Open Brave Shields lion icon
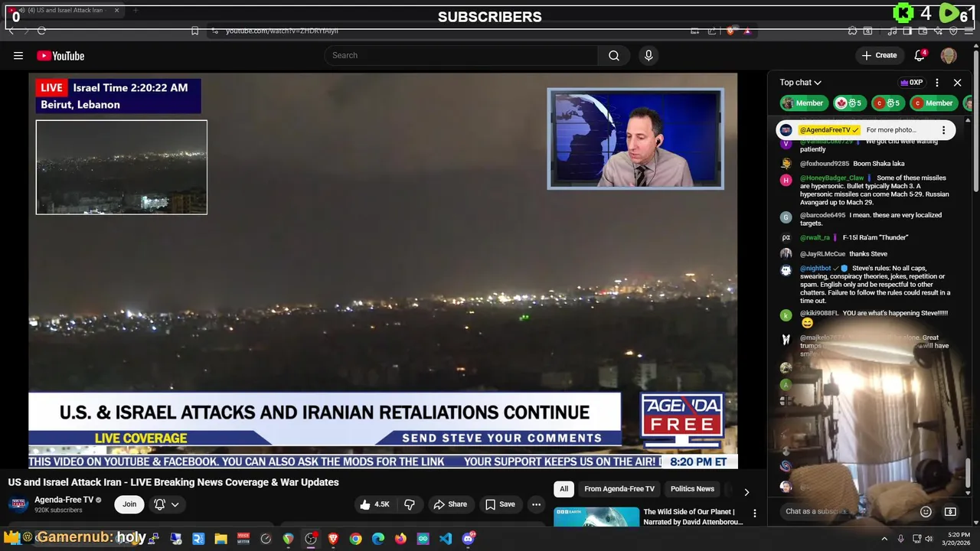This screenshot has height=551, width=980. click(x=731, y=31)
